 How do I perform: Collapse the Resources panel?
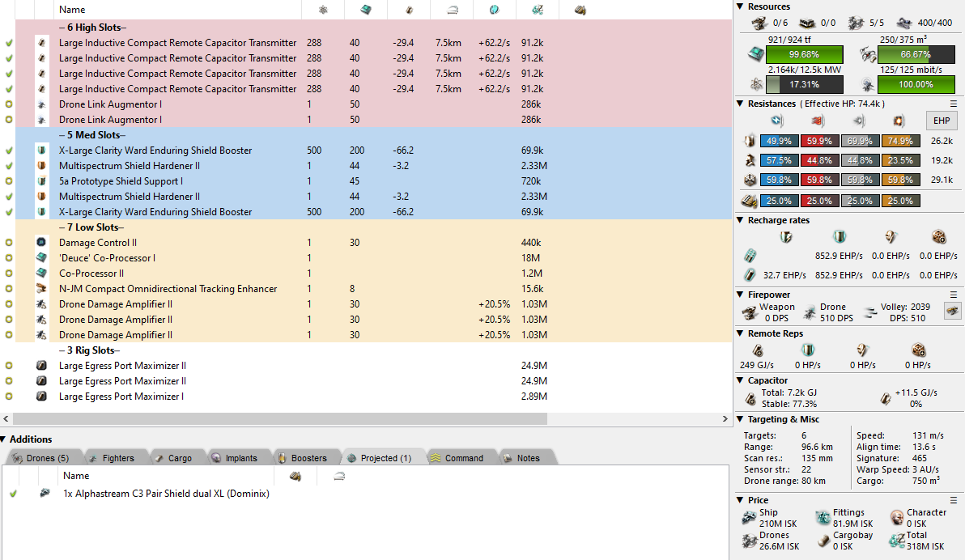point(741,6)
